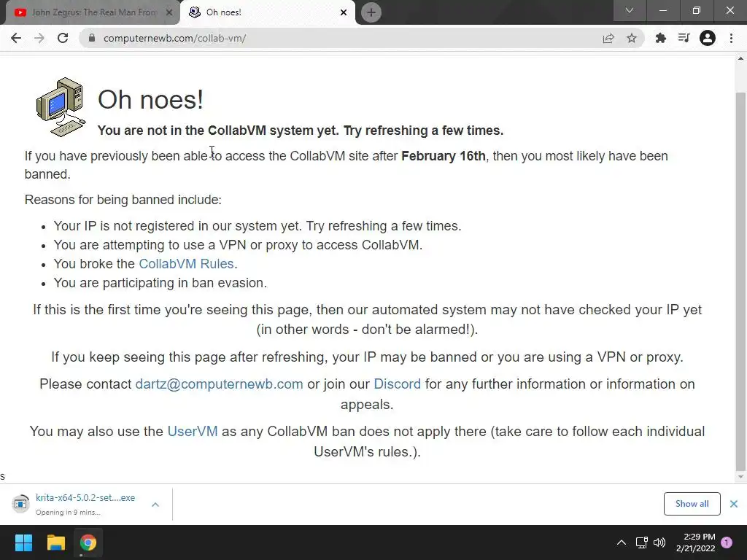The width and height of the screenshot is (747, 560).
Task: Click the Oh noes! heading
Action: tap(150, 99)
